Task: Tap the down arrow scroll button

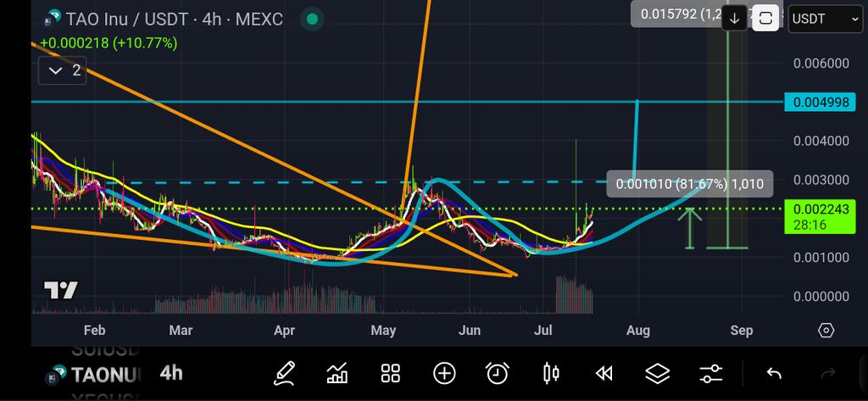Action: click(x=734, y=19)
